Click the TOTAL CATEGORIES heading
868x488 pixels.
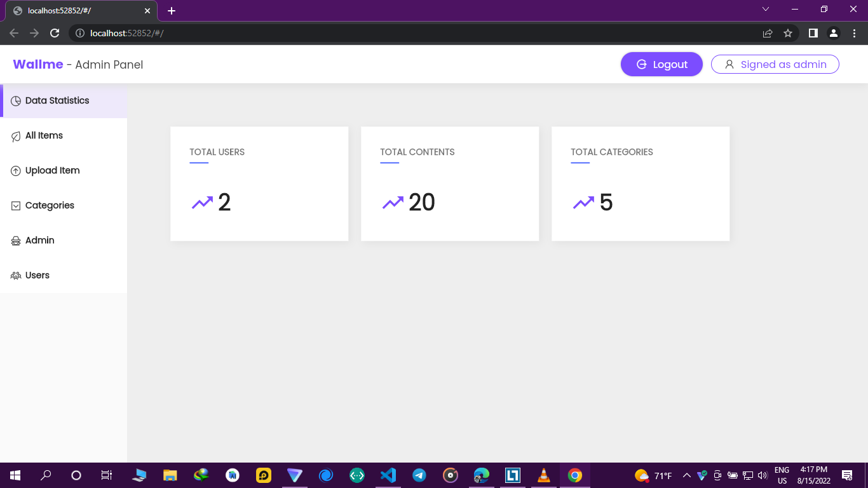(x=612, y=152)
